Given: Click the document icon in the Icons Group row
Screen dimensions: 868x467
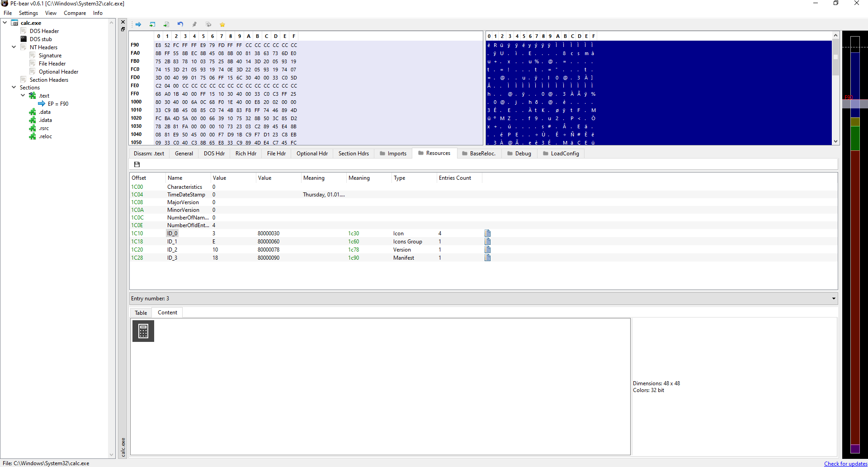Looking at the screenshot, I should point(487,241).
